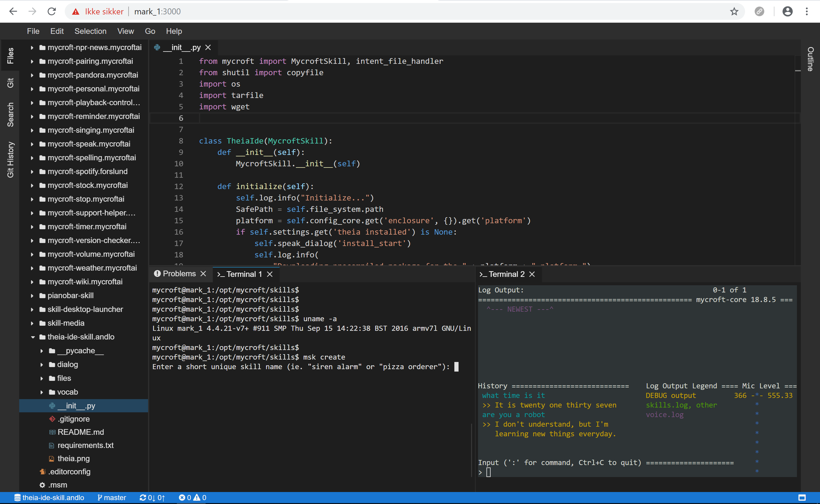Screen dimensions: 820x504
Task: Click the theia.png image file icon
Action: tap(52, 459)
